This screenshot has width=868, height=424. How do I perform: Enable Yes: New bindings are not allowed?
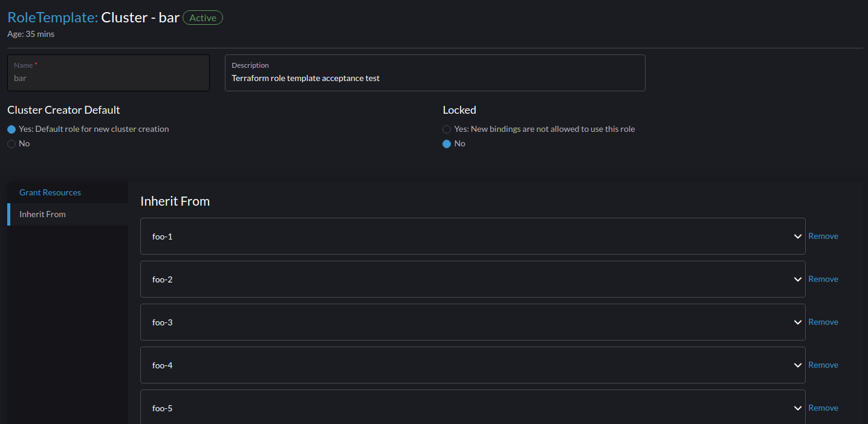pos(446,129)
